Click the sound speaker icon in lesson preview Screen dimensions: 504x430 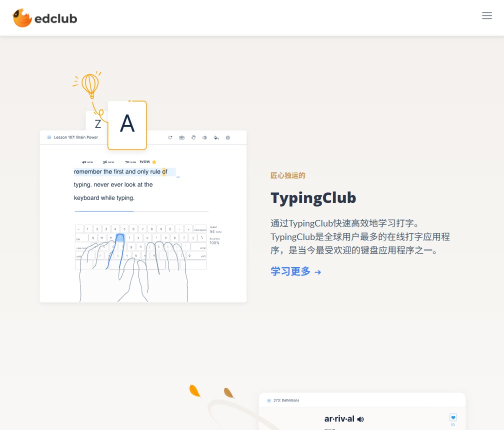[x=204, y=137]
